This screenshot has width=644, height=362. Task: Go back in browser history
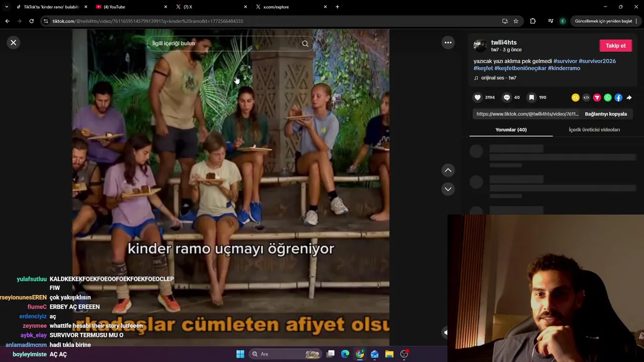(7, 21)
